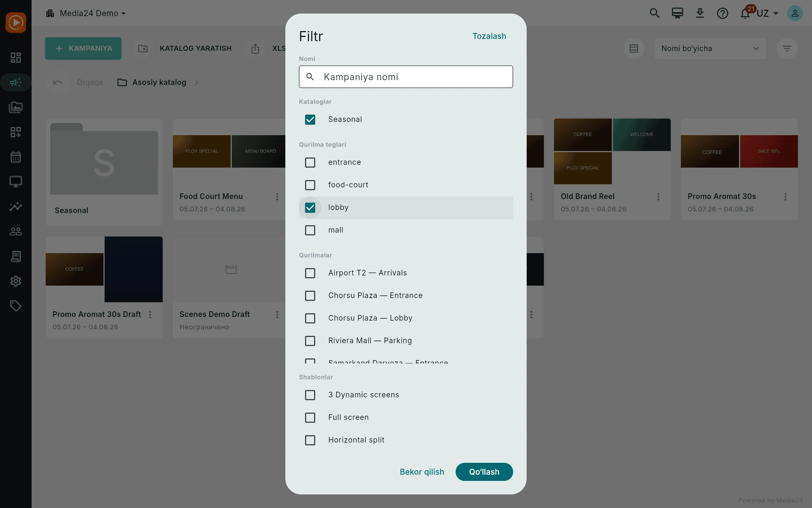
Task: Check 3 Dynamic screens template
Action: tap(310, 395)
